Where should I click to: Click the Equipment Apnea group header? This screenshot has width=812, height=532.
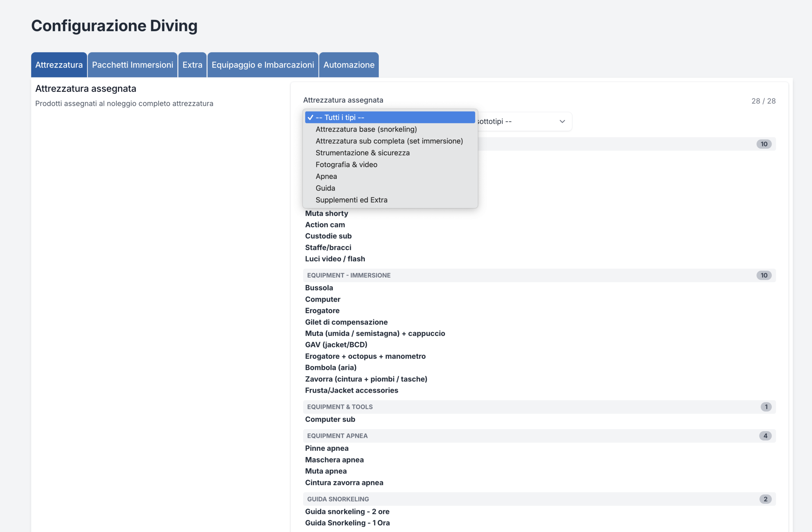coord(337,436)
